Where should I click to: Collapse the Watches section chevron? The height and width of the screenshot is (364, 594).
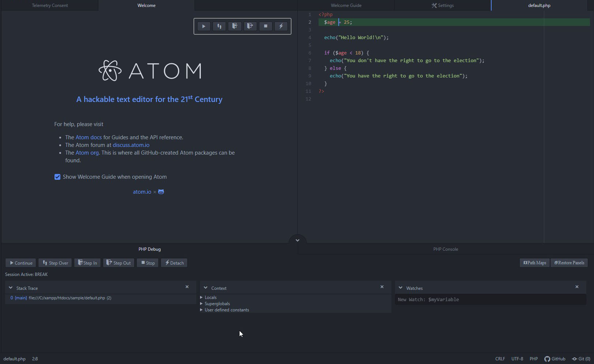[x=401, y=288]
